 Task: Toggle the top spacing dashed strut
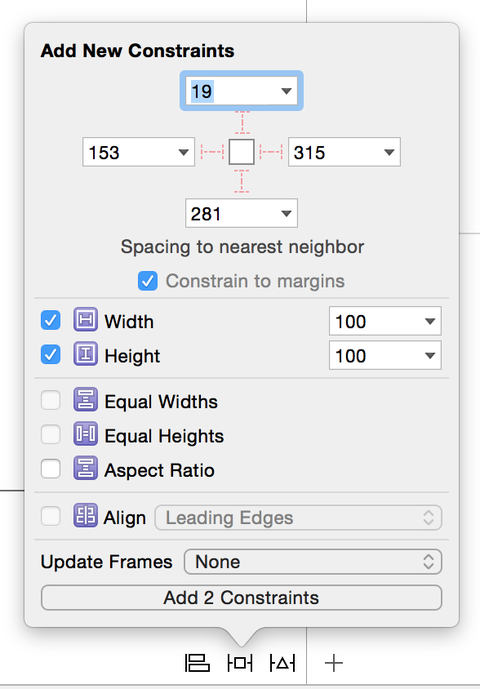[x=242, y=123]
